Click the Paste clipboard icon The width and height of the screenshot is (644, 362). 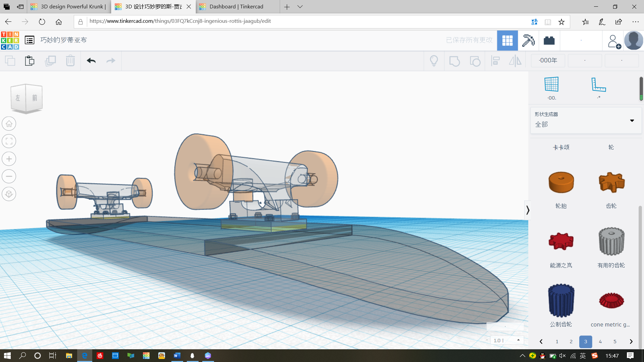pos(30,61)
